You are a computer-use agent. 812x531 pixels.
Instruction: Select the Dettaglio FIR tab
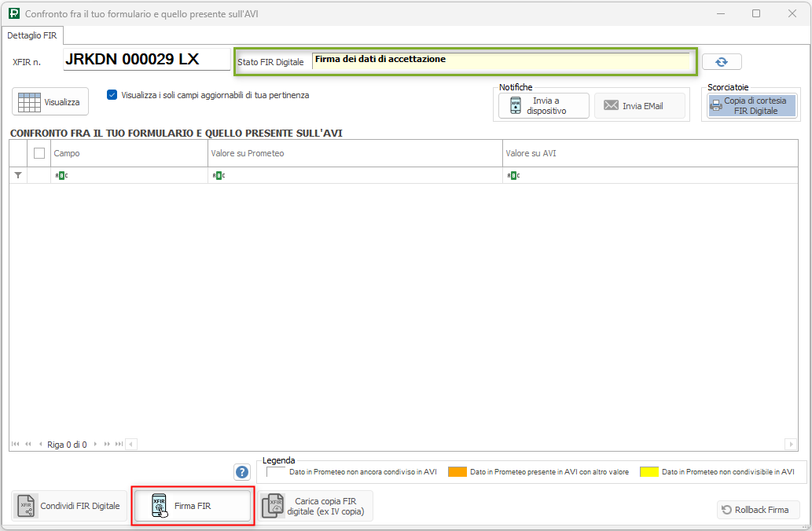coord(33,35)
